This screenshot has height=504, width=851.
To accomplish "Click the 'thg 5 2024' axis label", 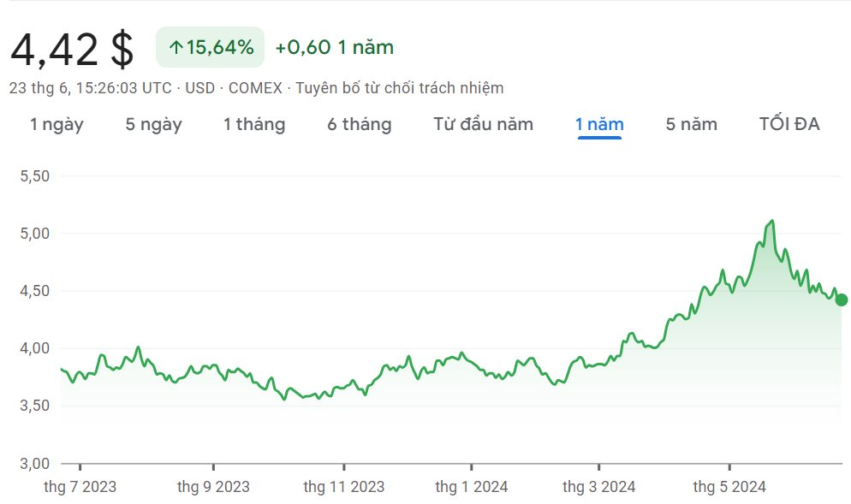I will 729,487.
